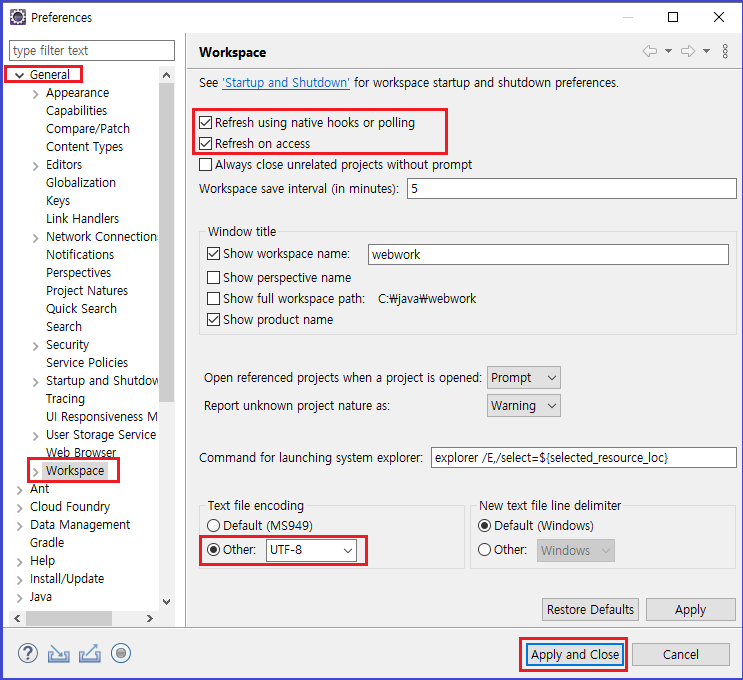The width and height of the screenshot is (743, 680).
Task: Expand the Editors tree node
Action: click(x=36, y=166)
